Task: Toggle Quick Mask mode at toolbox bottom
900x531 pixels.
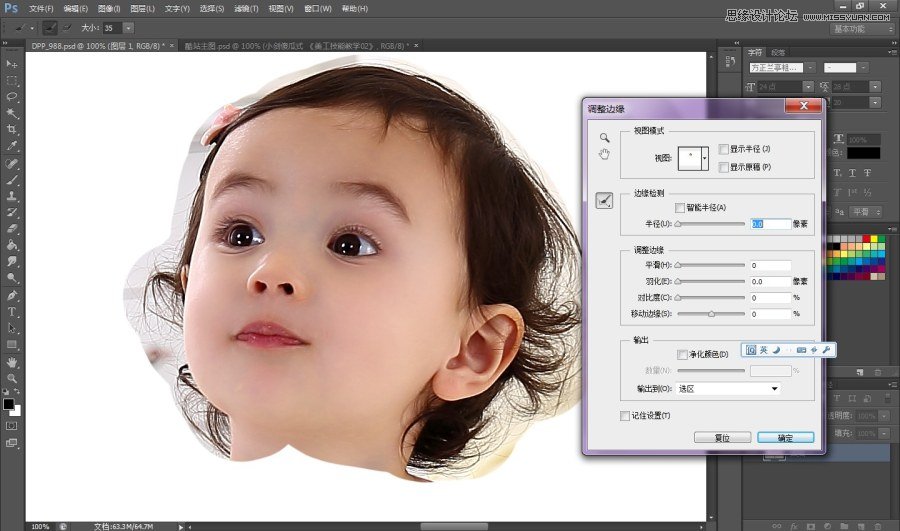Action: point(11,426)
